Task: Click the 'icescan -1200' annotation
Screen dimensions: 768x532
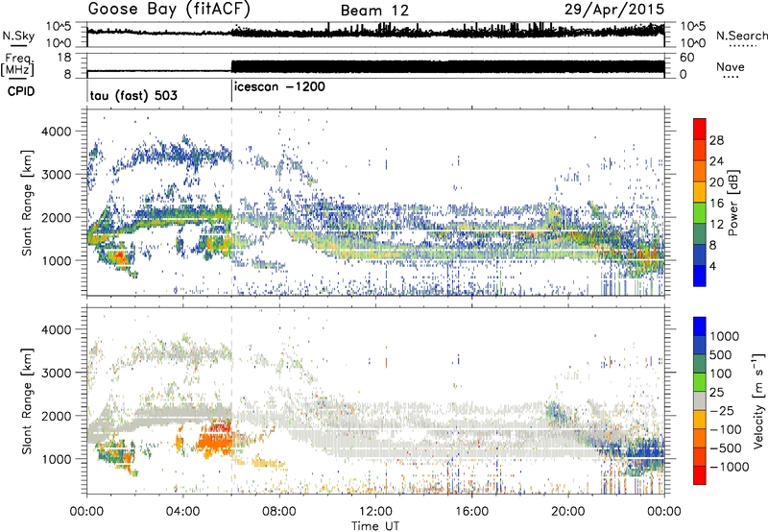Action: (x=279, y=86)
